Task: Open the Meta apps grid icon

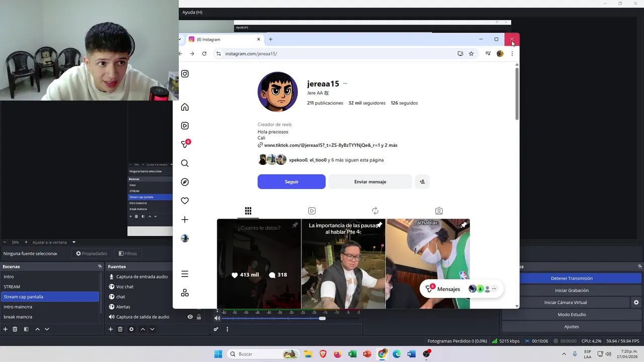Action: coord(185,293)
